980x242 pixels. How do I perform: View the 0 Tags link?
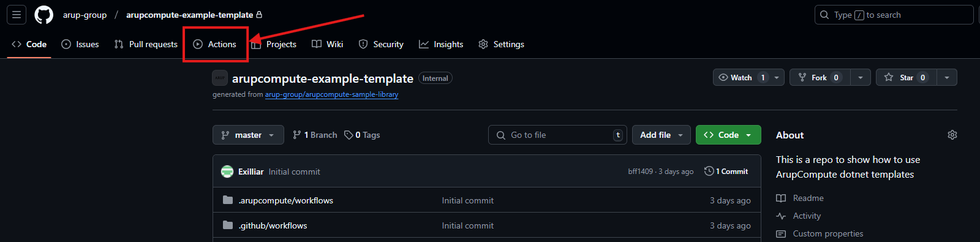tap(362, 135)
